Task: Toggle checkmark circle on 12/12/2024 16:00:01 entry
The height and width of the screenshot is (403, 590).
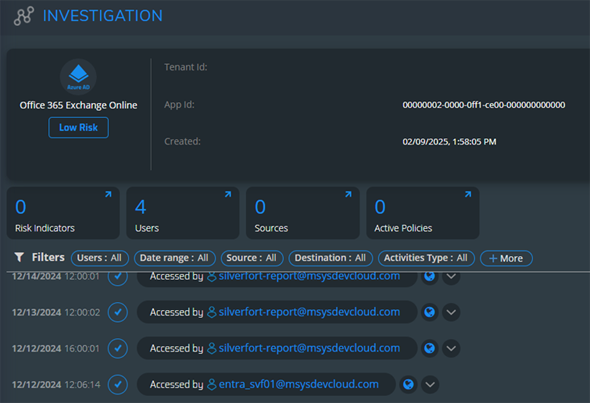Action: (118, 348)
